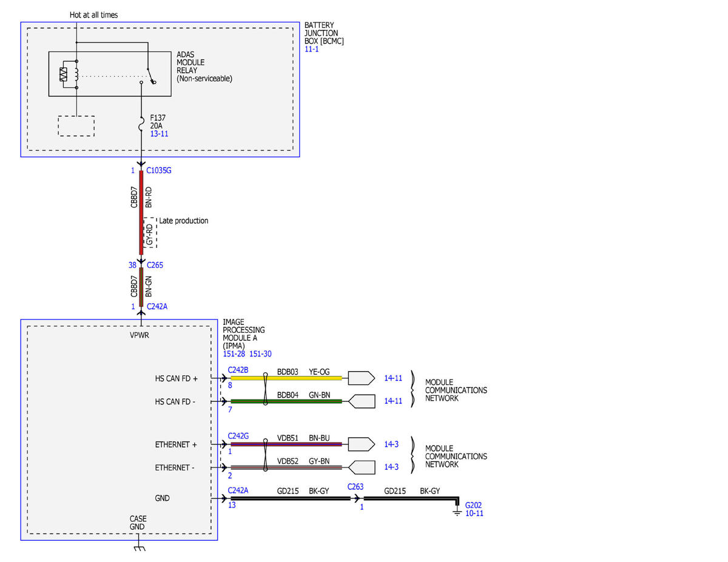728x562 pixels.
Task: Follow 14-11 link for HS CAN FD -
Action: (x=393, y=401)
